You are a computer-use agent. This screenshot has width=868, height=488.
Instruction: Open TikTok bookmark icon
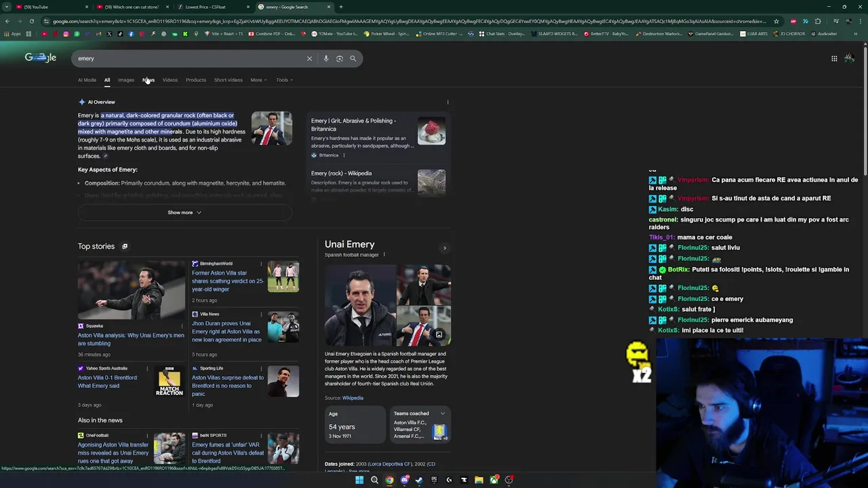120,34
